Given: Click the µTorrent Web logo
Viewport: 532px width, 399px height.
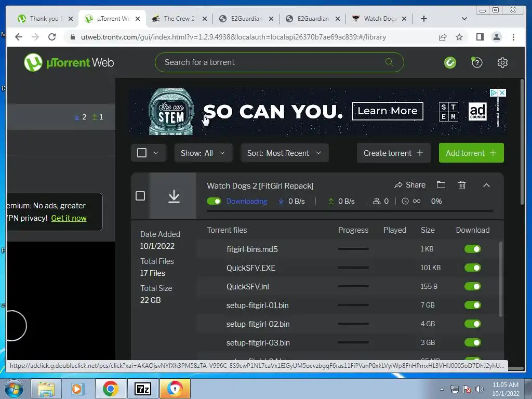Looking at the screenshot, I should [x=69, y=62].
